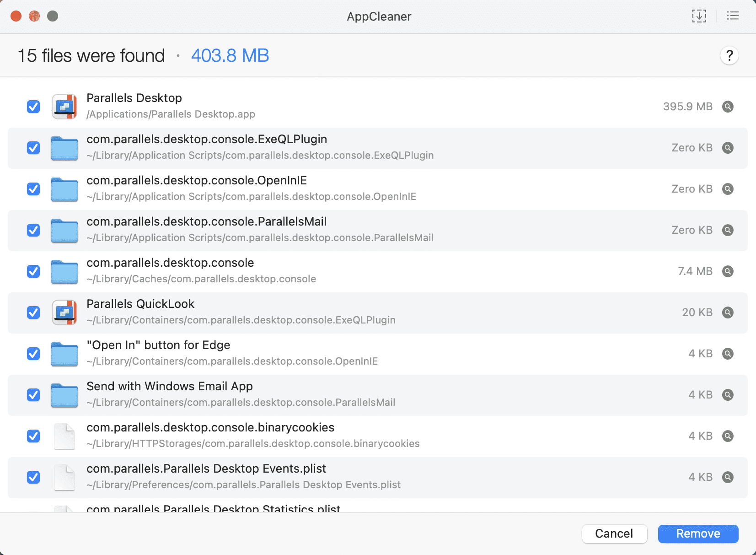The image size is (756, 555).
Task: Click the Parallels QuickLook app icon
Action: (x=64, y=313)
